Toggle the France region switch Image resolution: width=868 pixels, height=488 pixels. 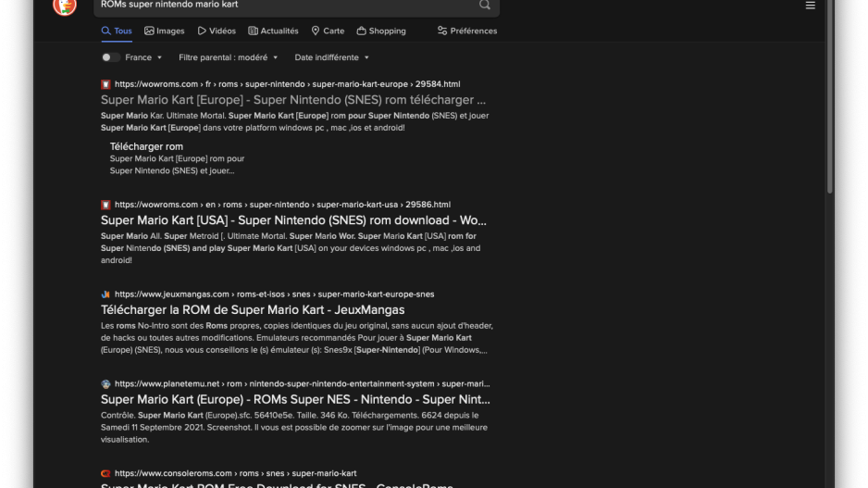[110, 57]
